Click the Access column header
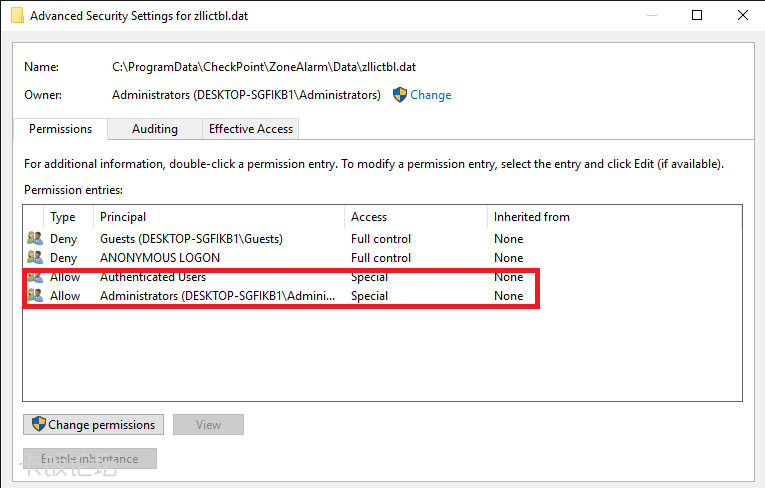765x488 pixels. coord(369,217)
